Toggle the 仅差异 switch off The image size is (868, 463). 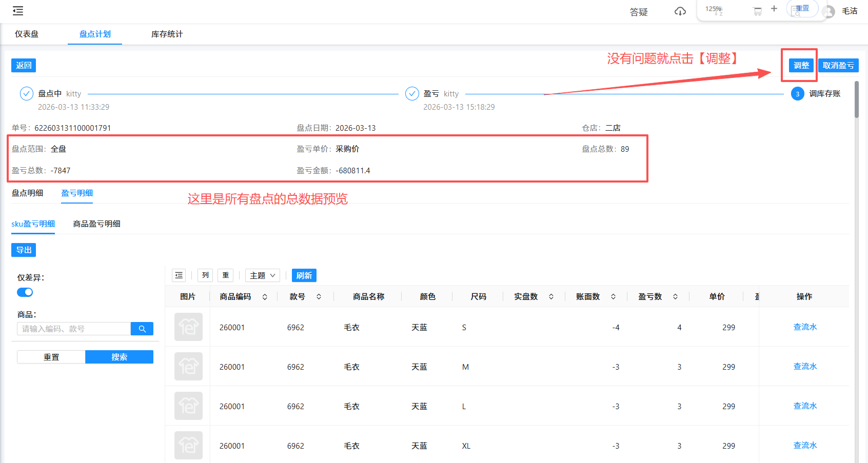tap(25, 292)
